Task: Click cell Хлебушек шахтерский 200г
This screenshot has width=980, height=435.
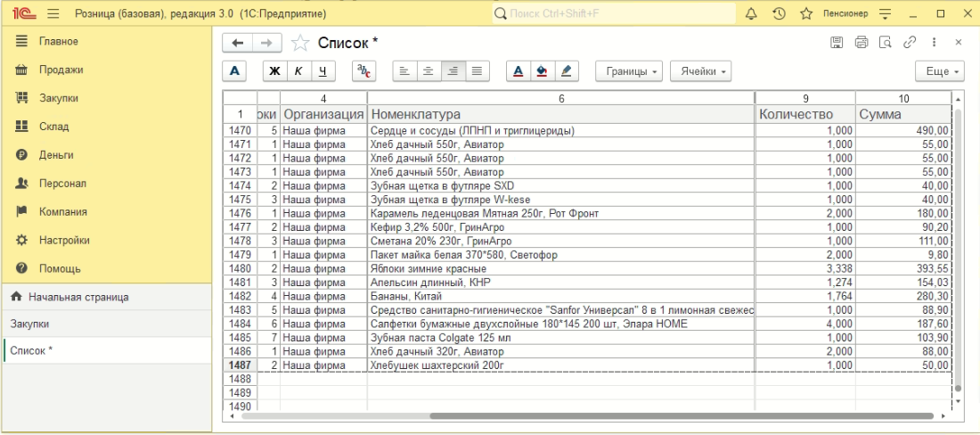Action: point(561,365)
